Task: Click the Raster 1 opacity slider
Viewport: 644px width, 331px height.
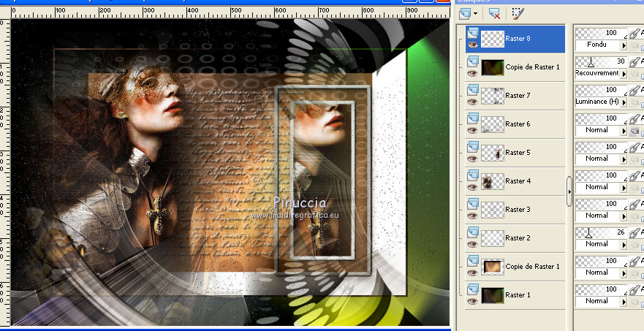Action: point(601,289)
